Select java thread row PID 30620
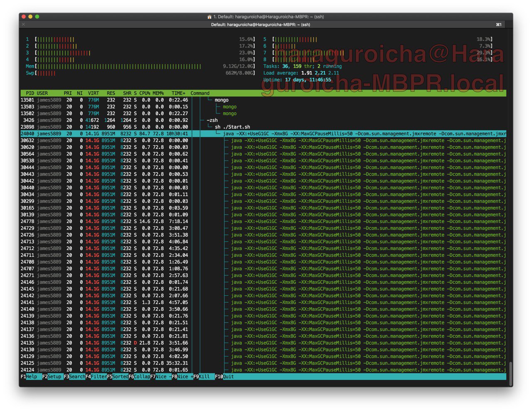Viewport: 532px width, 412px height. pos(263,147)
